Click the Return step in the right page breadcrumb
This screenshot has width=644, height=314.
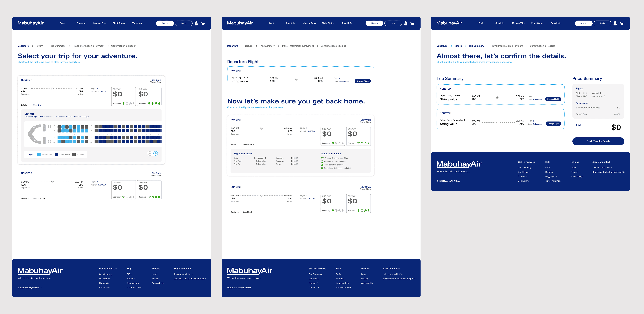pyautogui.click(x=458, y=46)
